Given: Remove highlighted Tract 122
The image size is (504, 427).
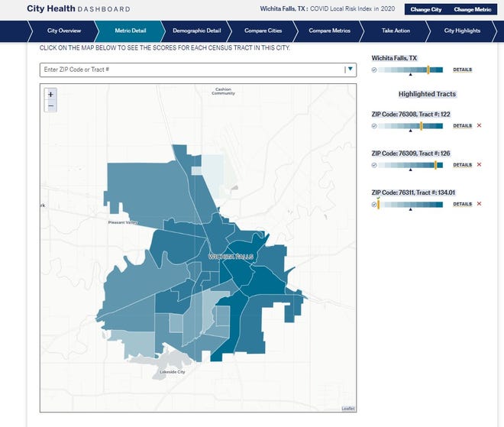Looking at the screenshot, I should point(479,125).
